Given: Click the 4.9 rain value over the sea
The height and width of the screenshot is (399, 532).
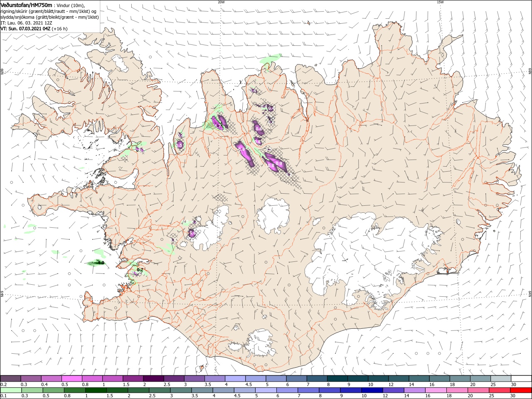Looking at the screenshot, I should pyautogui.click(x=100, y=263).
